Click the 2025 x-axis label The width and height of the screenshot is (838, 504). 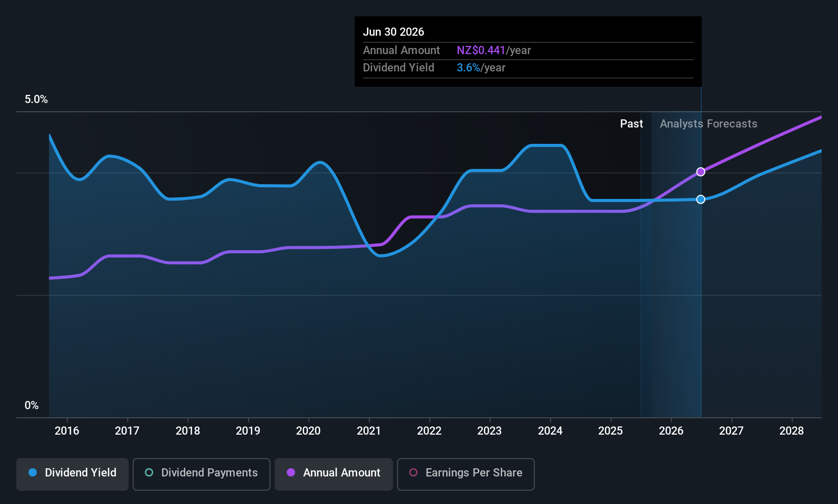[x=610, y=431]
